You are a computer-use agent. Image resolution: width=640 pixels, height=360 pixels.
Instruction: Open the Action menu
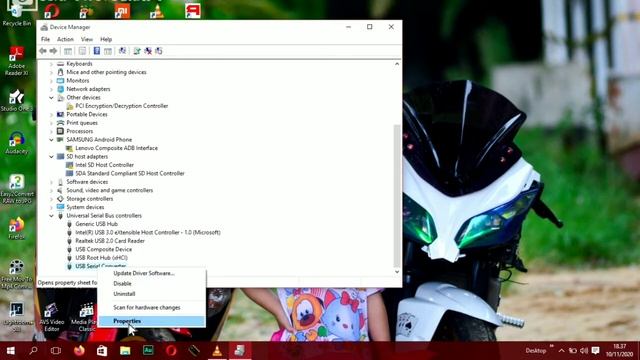coord(65,39)
